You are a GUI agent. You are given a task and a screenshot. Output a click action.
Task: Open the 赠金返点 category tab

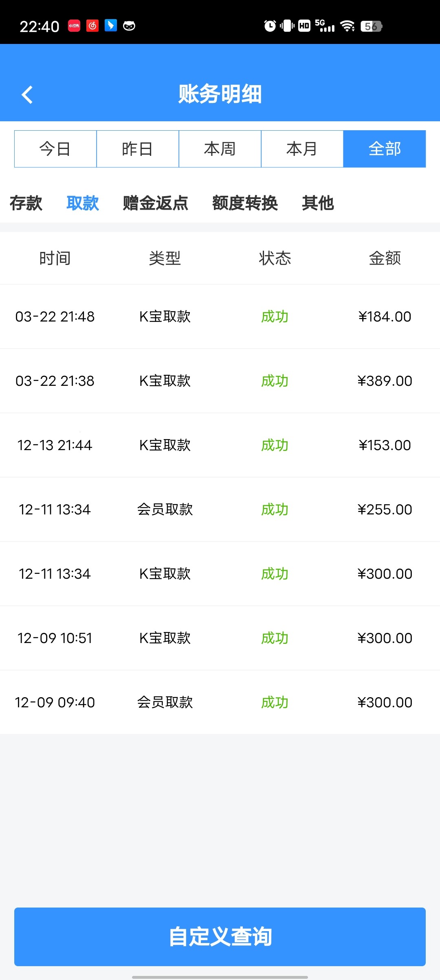pos(156,203)
